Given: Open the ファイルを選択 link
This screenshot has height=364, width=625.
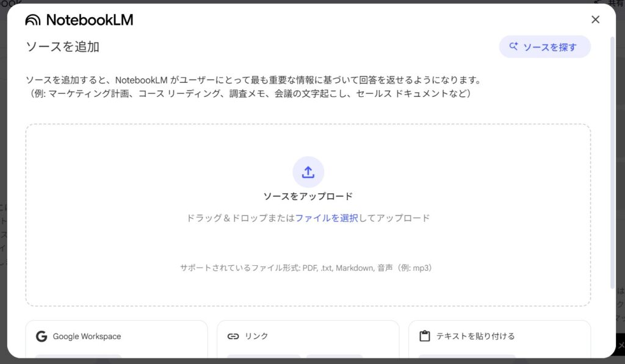Looking at the screenshot, I should coord(327,218).
